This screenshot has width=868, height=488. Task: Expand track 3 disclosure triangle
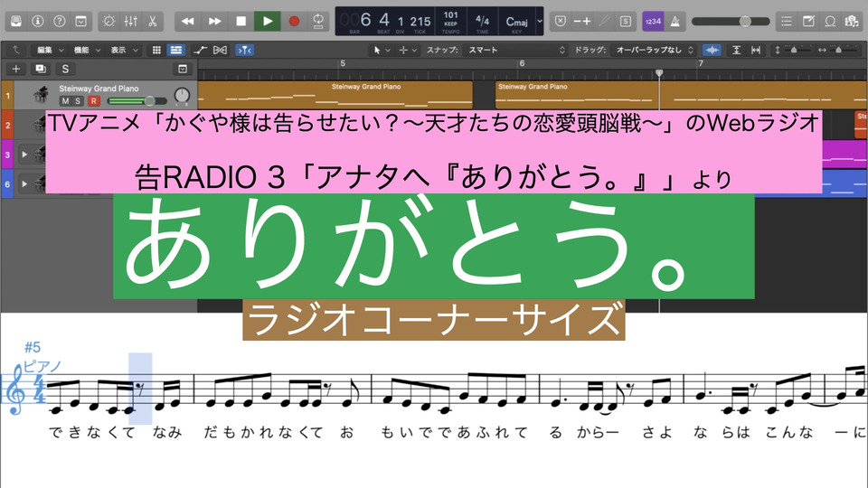tap(24, 155)
